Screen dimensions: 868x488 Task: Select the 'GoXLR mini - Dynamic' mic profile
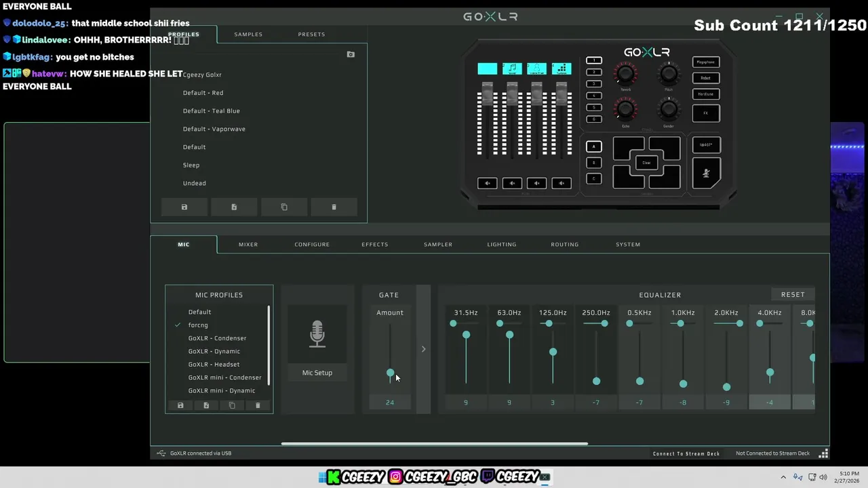(222, 390)
